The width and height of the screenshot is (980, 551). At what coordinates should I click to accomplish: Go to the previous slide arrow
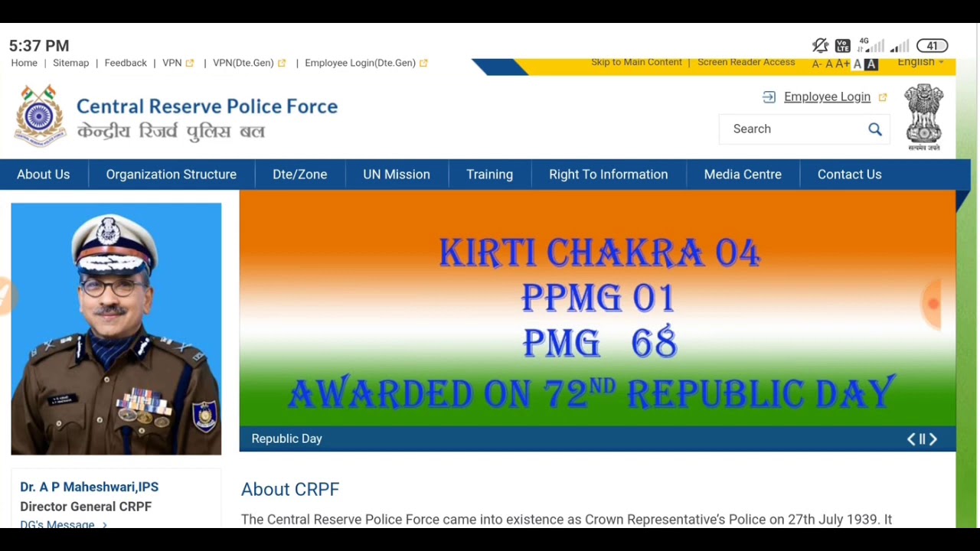[911, 439]
